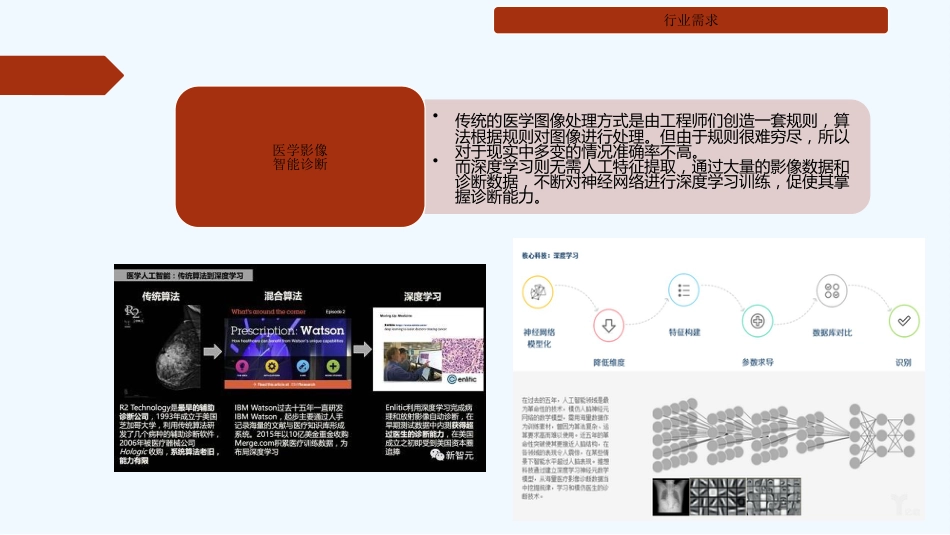
Task: Click the 识别 label
Action: point(903,362)
